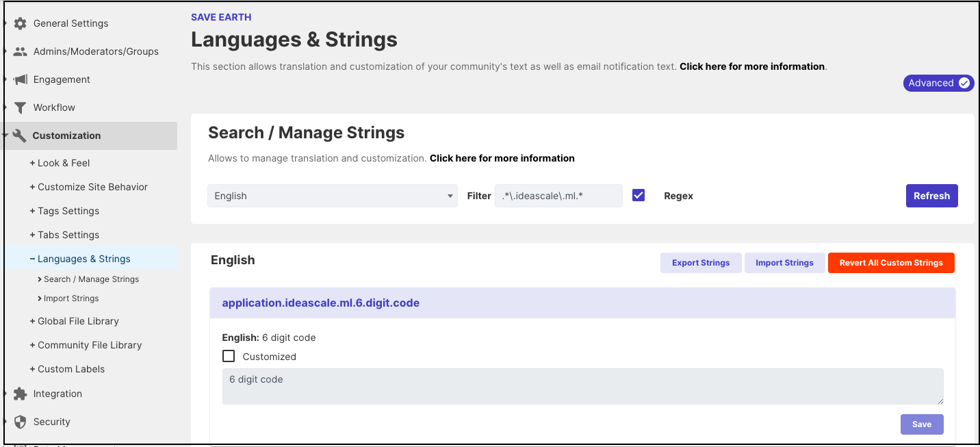
Task: Expand the Global File Library section
Action: pyautogui.click(x=78, y=320)
